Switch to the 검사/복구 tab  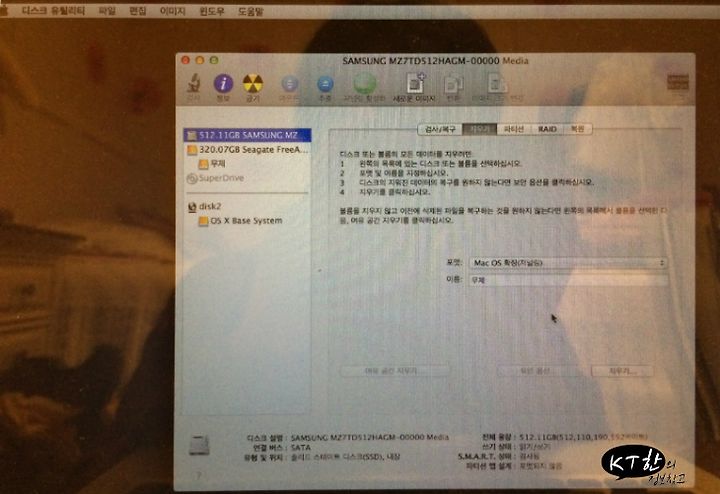440,129
